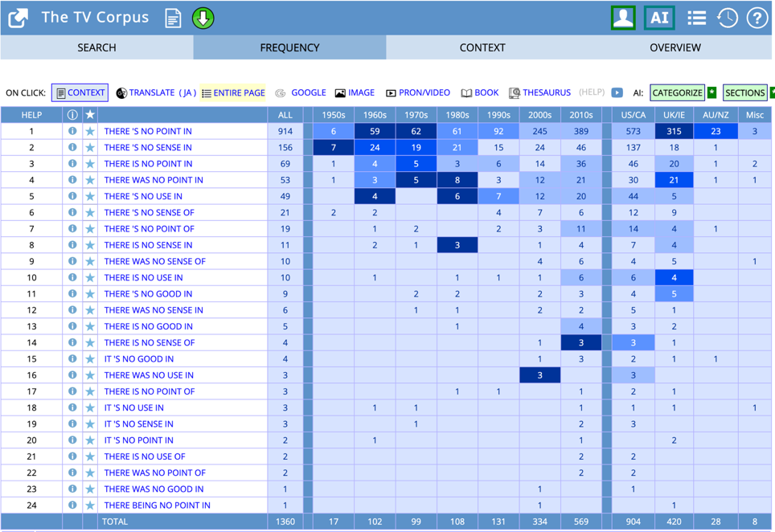Switch to the SEARCH tab
The height and width of the screenshot is (532, 775).
pos(96,47)
